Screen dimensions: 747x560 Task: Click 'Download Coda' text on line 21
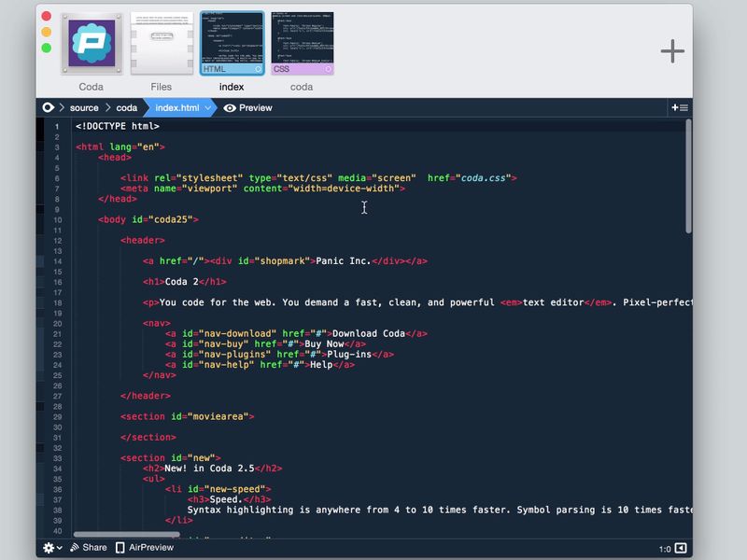pyautogui.click(x=369, y=334)
